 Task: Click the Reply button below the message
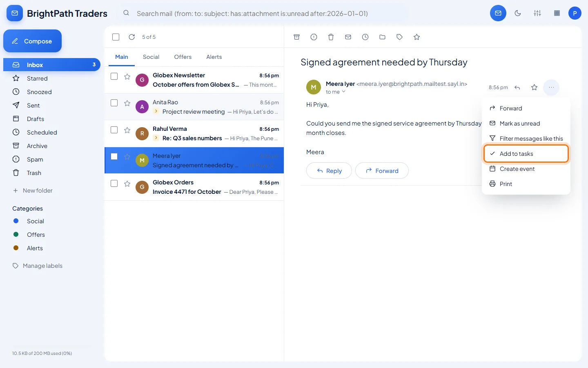tap(329, 171)
